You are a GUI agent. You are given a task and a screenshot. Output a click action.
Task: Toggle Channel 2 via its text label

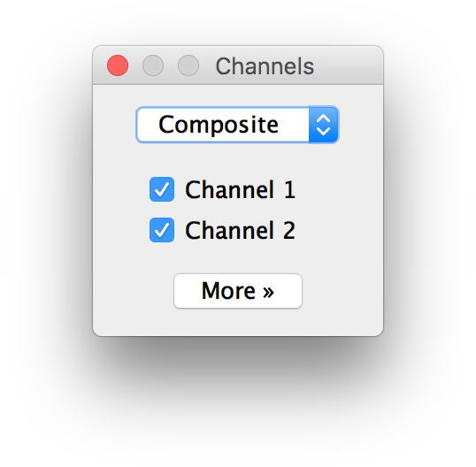[x=240, y=230]
